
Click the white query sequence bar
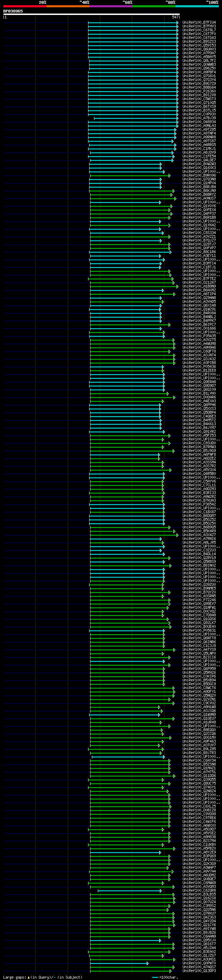click(x=92, y=14)
